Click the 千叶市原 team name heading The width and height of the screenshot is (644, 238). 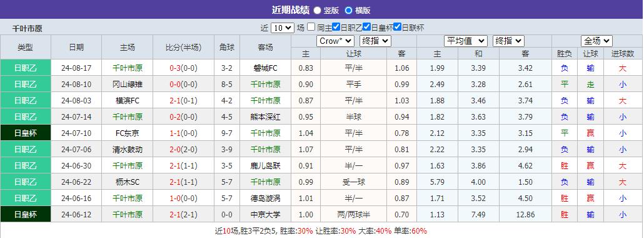[27, 28]
